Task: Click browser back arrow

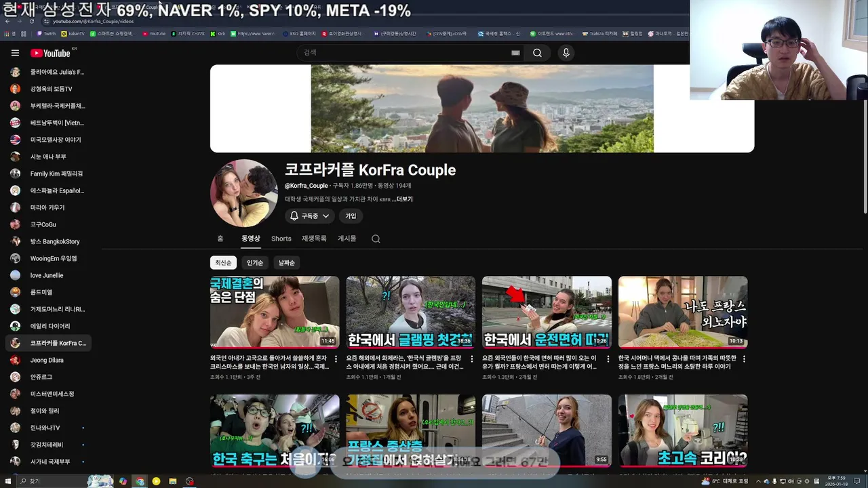Action: click(7, 21)
